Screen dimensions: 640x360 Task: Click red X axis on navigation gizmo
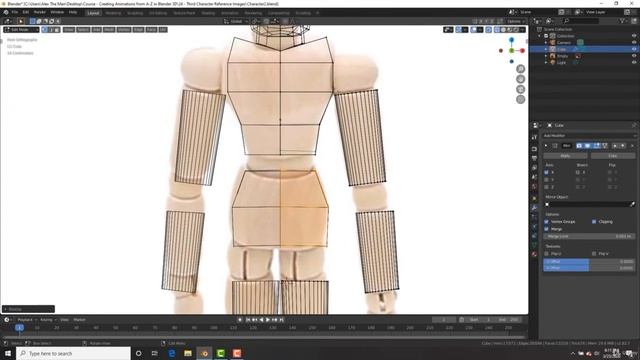pyautogui.click(x=522, y=51)
